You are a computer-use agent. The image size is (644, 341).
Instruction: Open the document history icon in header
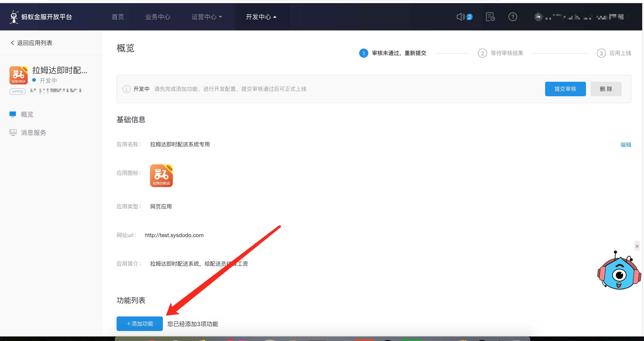tap(490, 17)
